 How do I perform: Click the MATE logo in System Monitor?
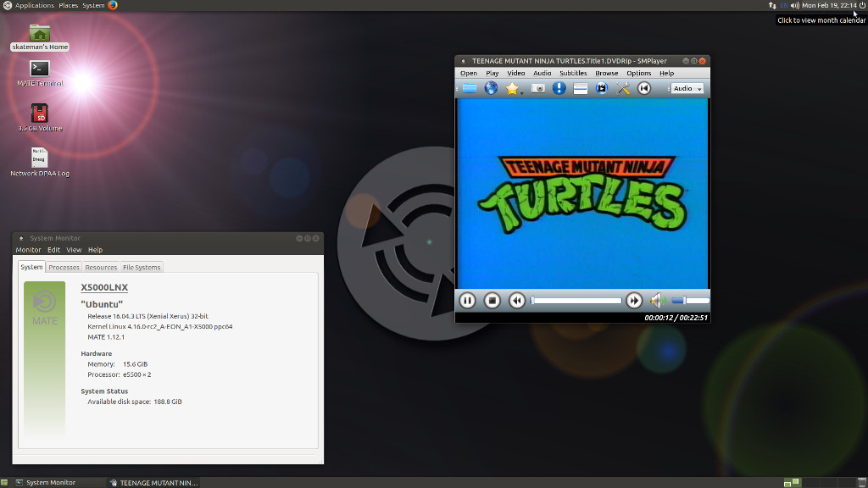tap(44, 308)
